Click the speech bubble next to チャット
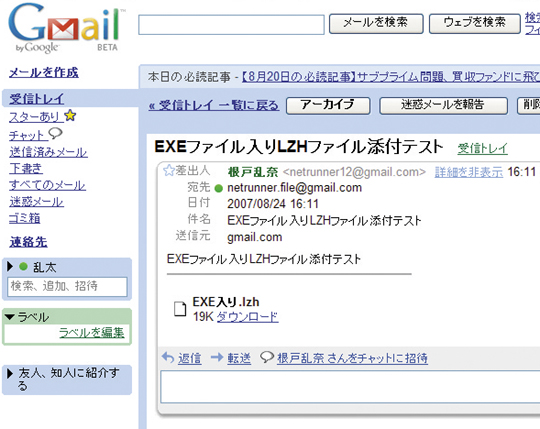This screenshot has width=540, height=429. [x=55, y=133]
